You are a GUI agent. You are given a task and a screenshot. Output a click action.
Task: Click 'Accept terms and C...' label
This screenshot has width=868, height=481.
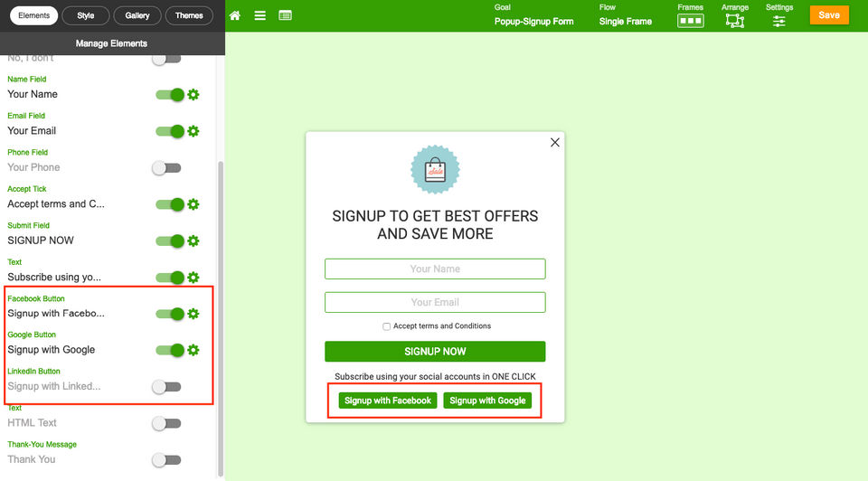point(56,203)
